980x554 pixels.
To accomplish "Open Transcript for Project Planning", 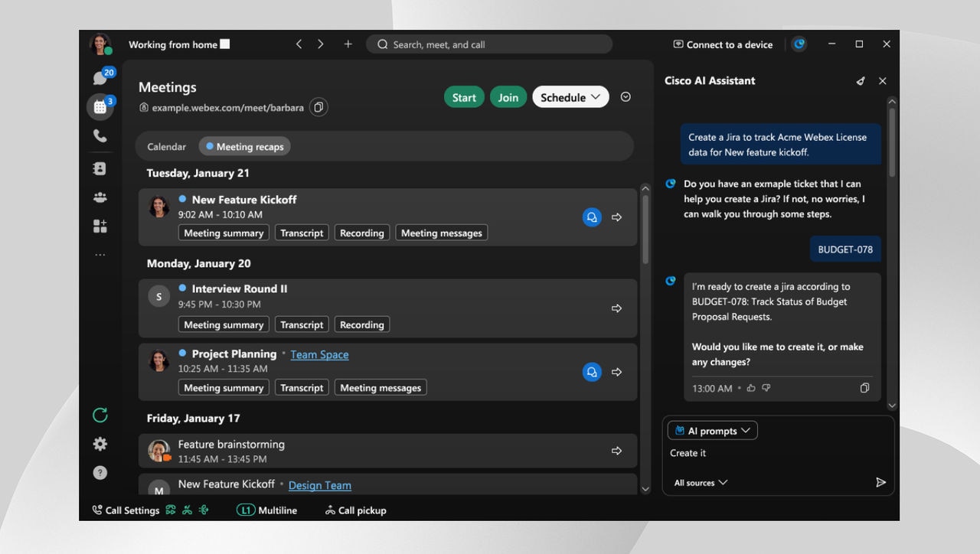I will (302, 387).
